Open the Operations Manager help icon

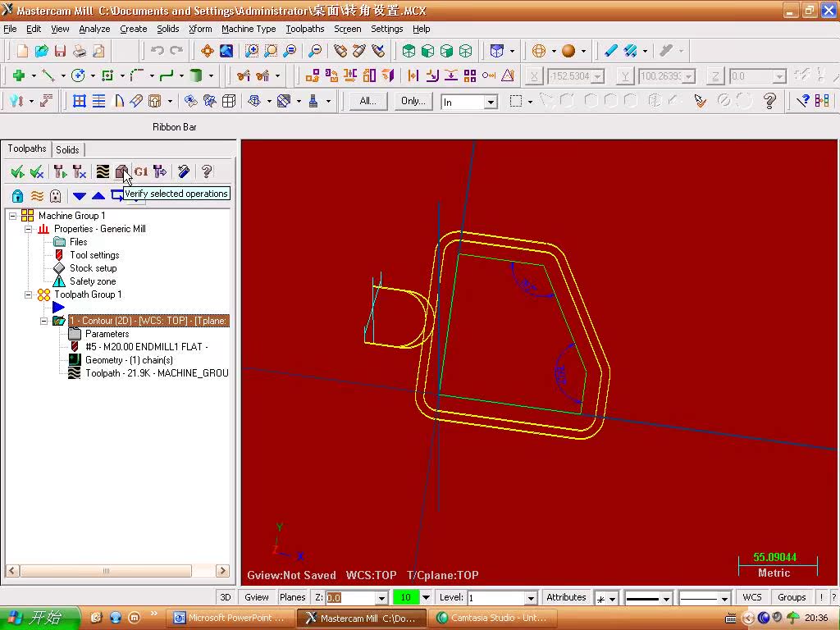point(206,171)
